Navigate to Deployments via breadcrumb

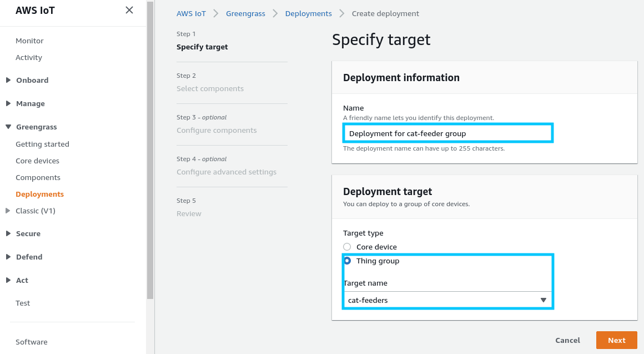tap(308, 13)
